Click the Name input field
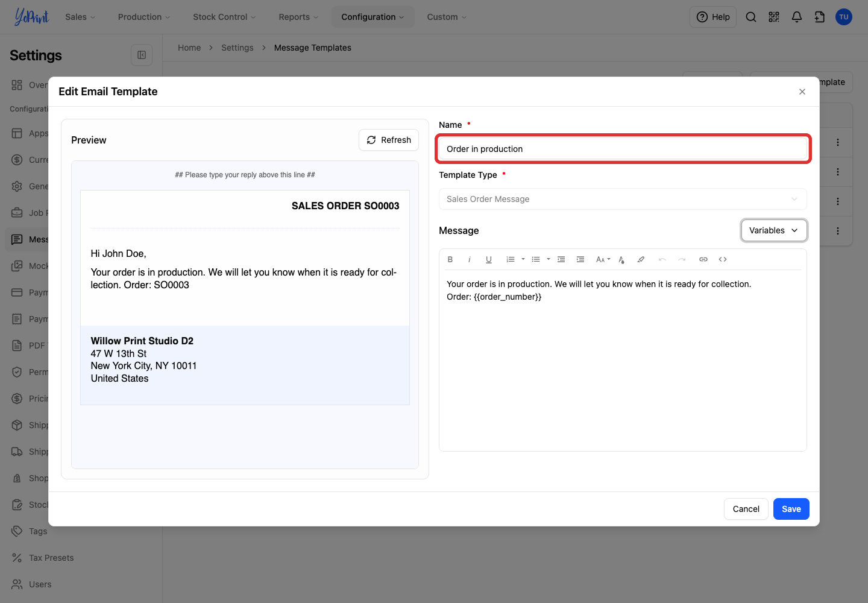The width and height of the screenshot is (868, 603). pos(623,149)
